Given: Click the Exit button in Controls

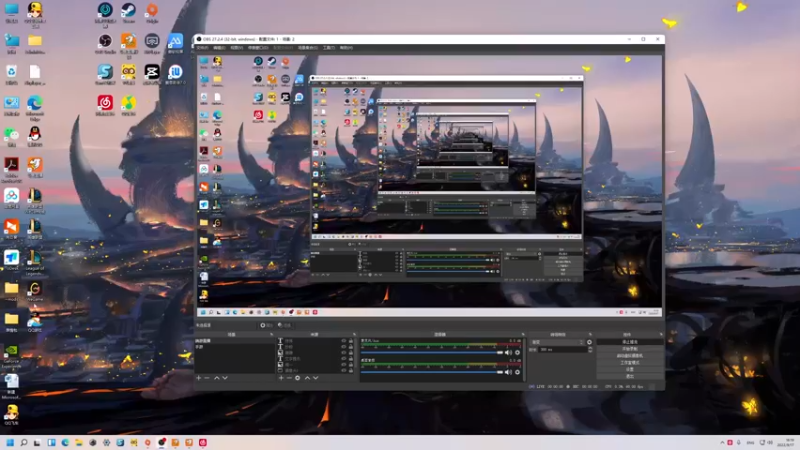Looking at the screenshot, I should click(x=630, y=376).
